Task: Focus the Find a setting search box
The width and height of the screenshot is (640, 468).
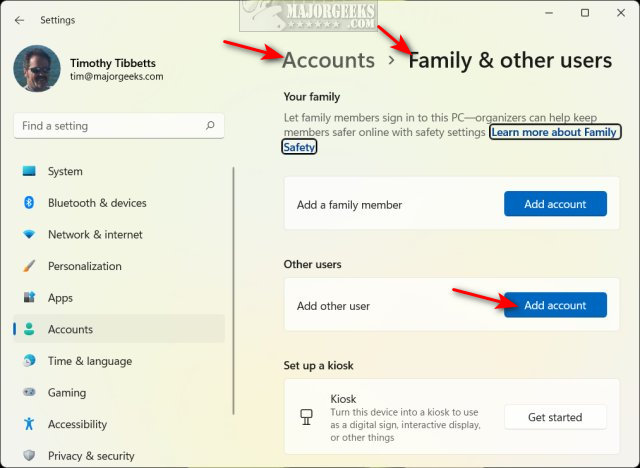Action: (x=110, y=126)
